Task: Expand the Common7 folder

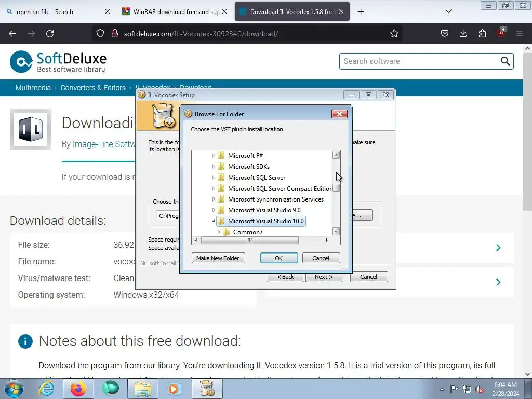Action: (219, 232)
